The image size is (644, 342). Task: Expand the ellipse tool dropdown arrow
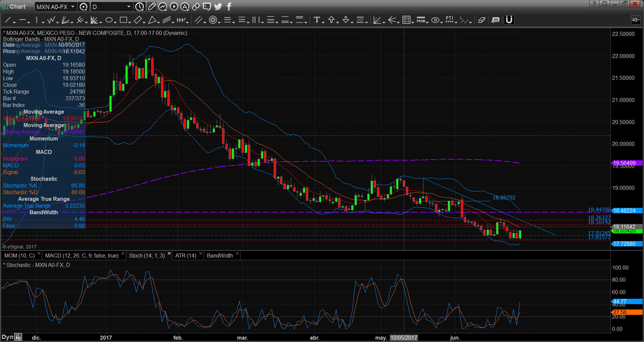pos(115,22)
